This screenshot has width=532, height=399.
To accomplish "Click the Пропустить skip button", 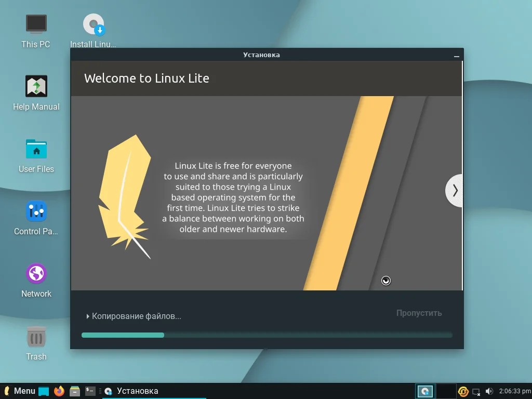I will [x=419, y=313].
